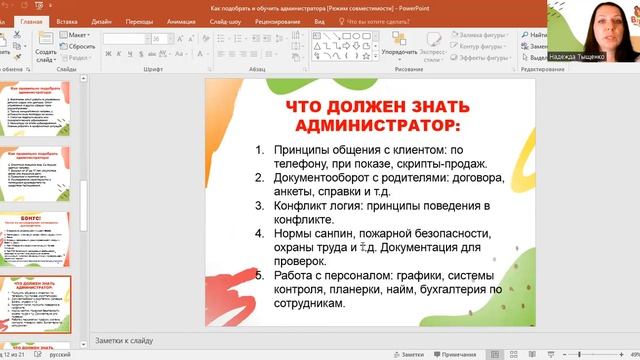Open the Макет layout dropdown
This screenshot has width=640, height=360.
pos(75,35)
